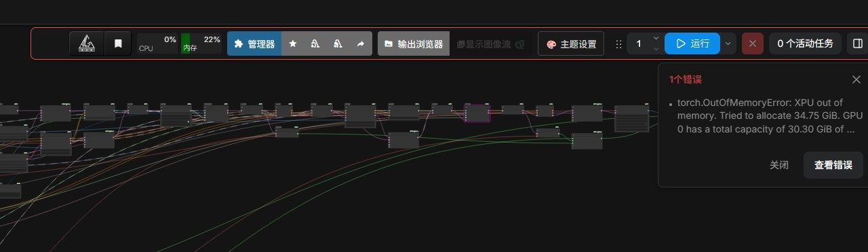Image resolution: width=868 pixels, height=252 pixels.
Task: Toggle the side panel layout icon
Action: pos(857,43)
